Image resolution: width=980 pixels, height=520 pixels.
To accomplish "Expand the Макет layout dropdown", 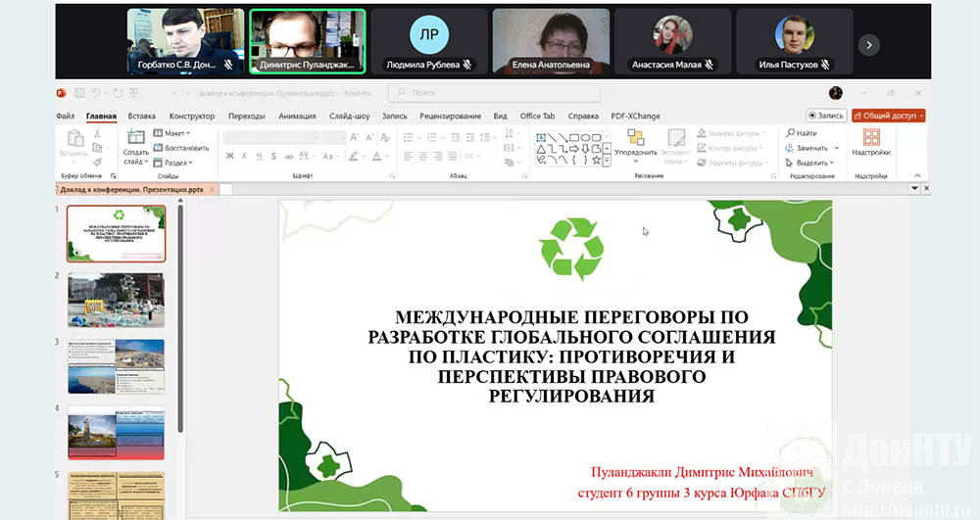I will [175, 133].
